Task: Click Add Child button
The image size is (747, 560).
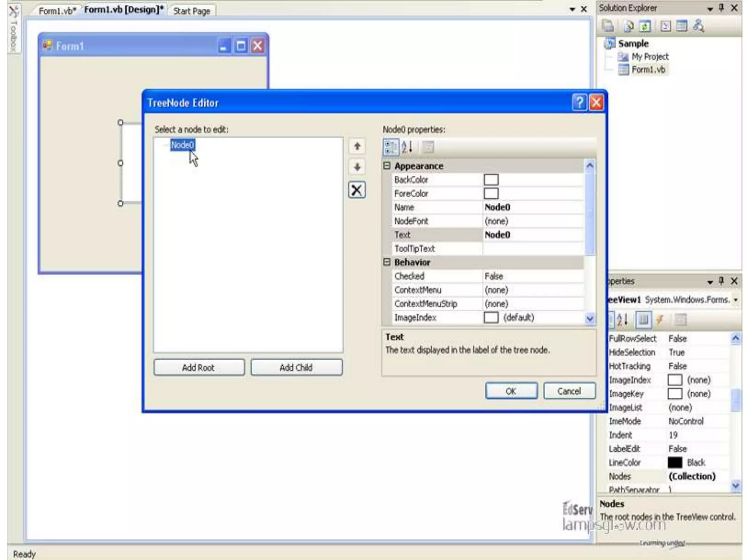Action: (x=296, y=367)
